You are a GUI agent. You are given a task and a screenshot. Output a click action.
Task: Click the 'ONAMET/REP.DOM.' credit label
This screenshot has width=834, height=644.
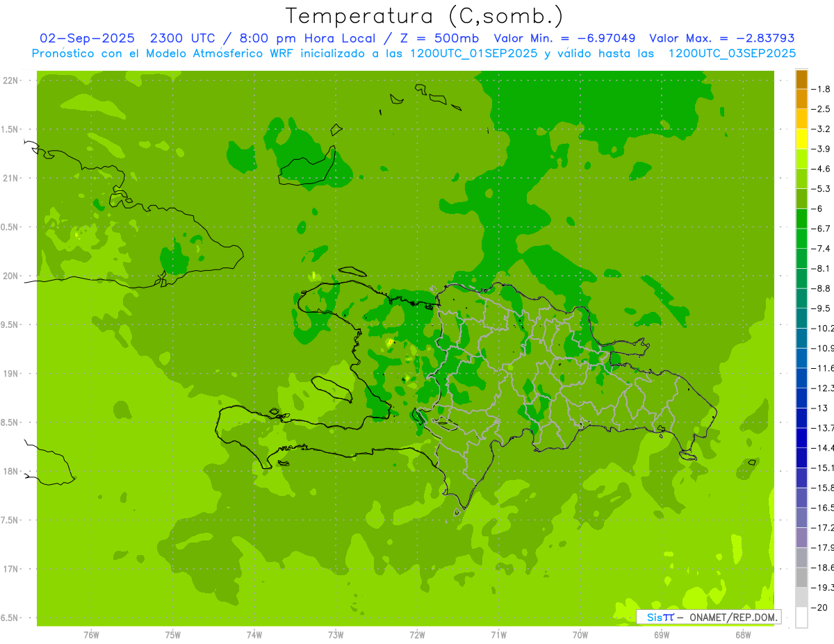pos(733,617)
